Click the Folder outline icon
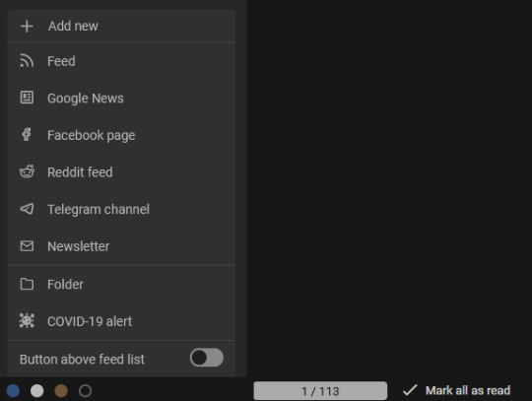The width and height of the screenshot is (532, 401). (27, 284)
